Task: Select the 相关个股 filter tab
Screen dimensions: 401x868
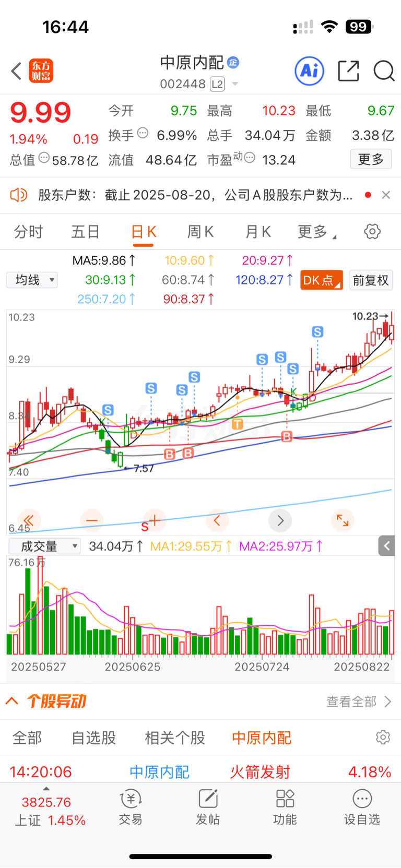Action: point(175,738)
